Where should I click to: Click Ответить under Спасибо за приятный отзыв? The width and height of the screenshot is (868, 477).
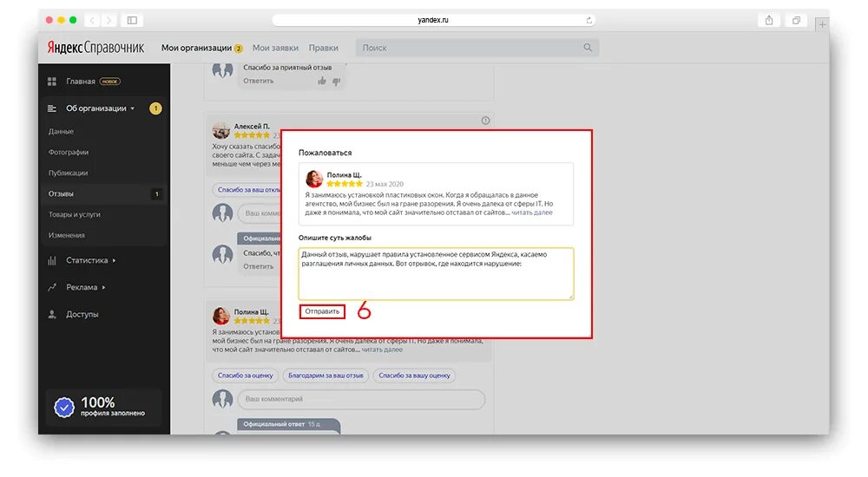pos(259,81)
